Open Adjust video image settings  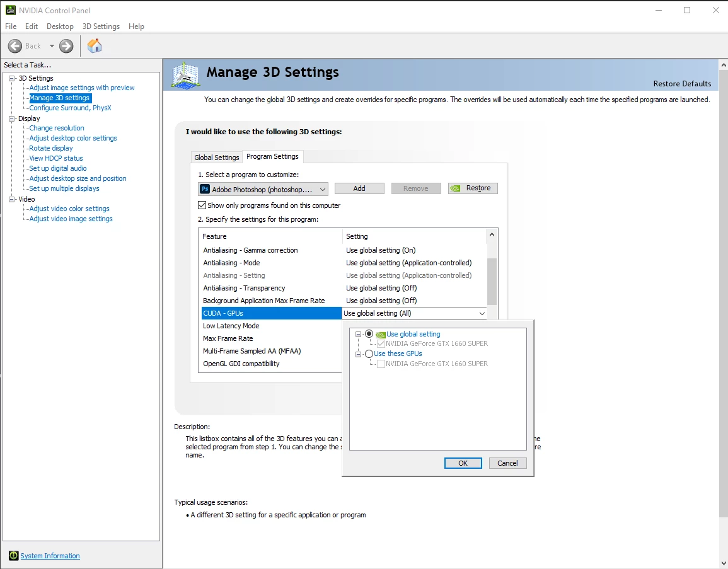[x=71, y=219]
